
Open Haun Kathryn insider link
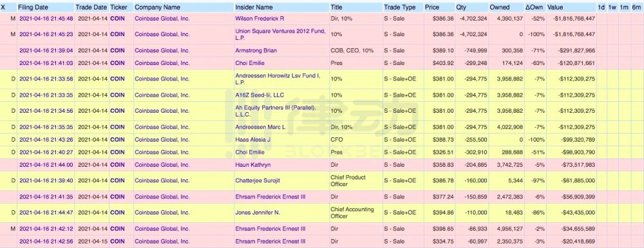pos(253,165)
